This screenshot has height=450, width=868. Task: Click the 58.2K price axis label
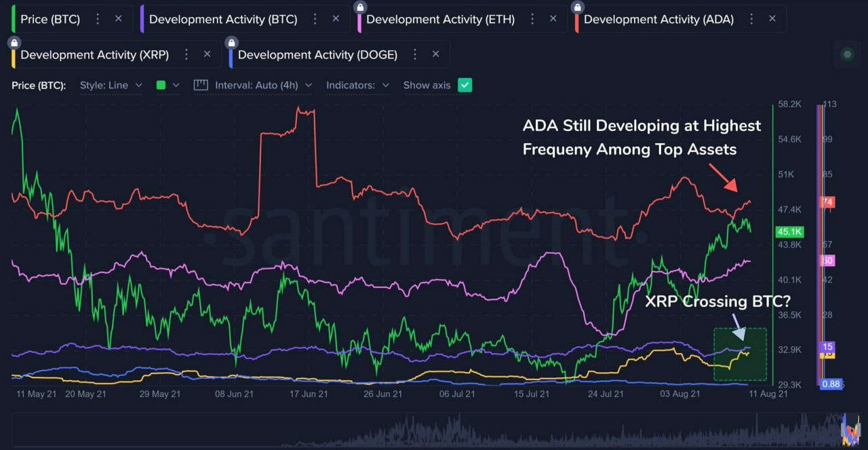(x=791, y=105)
